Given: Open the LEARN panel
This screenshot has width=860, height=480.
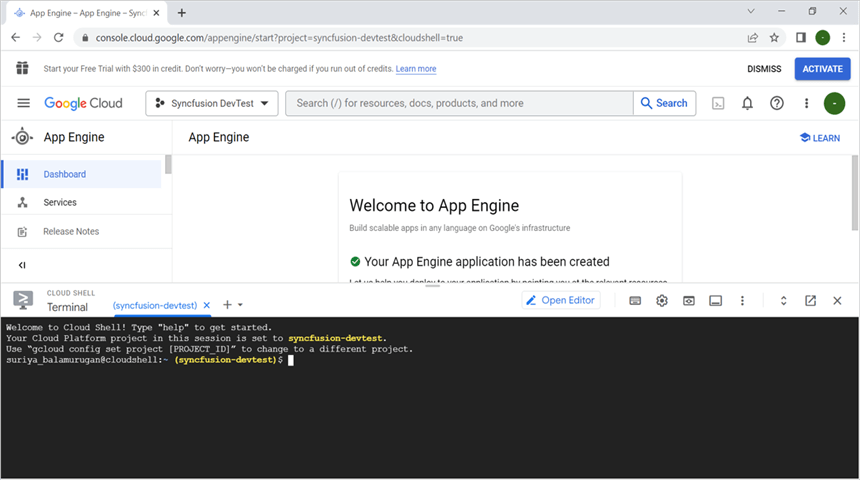Looking at the screenshot, I should 820,138.
